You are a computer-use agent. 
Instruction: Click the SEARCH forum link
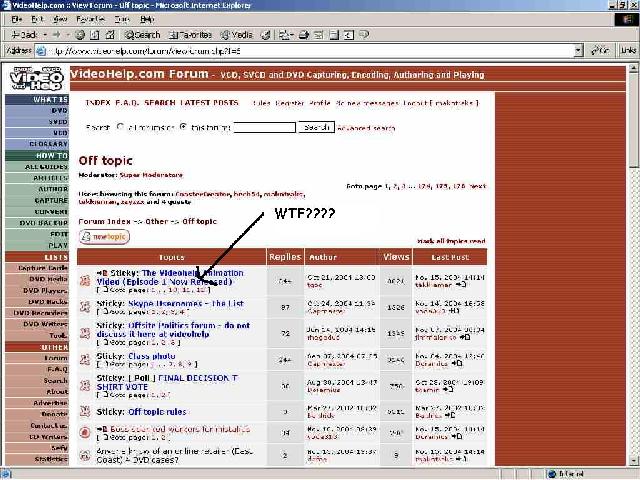(160, 103)
